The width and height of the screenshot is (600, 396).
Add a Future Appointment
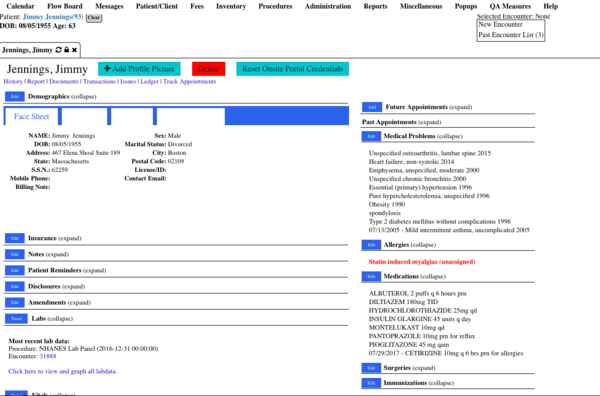(372, 107)
